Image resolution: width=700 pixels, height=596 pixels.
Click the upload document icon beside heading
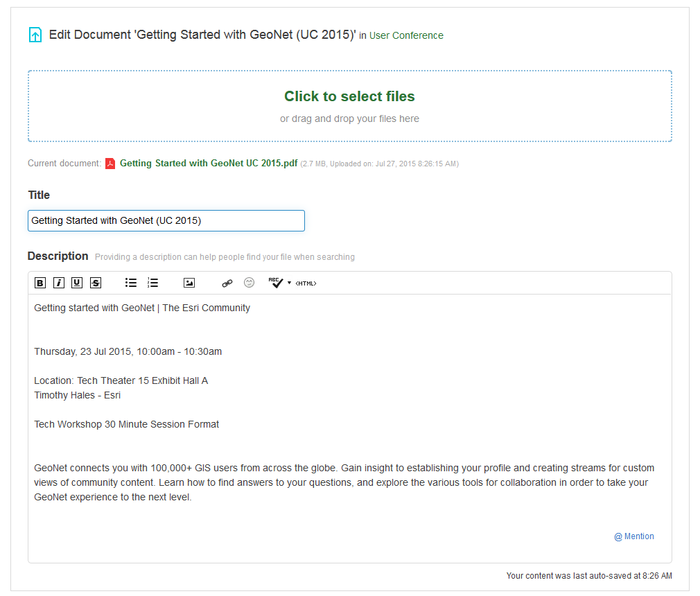pyautogui.click(x=35, y=35)
